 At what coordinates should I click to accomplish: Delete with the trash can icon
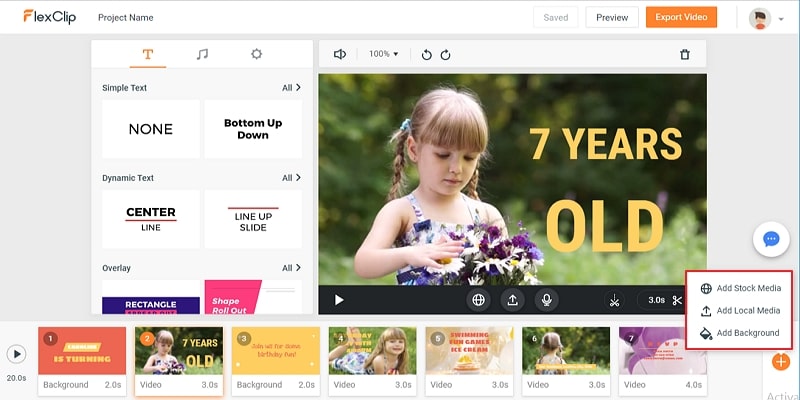pyautogui.click(x=685, y=54)
